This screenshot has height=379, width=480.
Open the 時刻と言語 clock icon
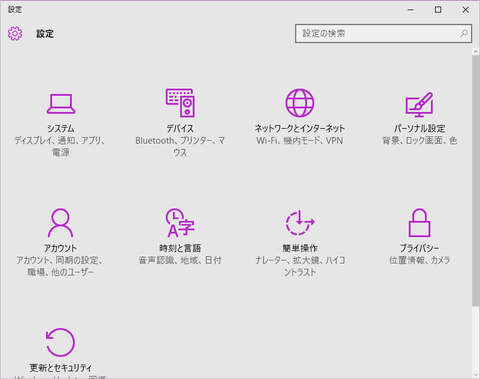tap(180, 223)
